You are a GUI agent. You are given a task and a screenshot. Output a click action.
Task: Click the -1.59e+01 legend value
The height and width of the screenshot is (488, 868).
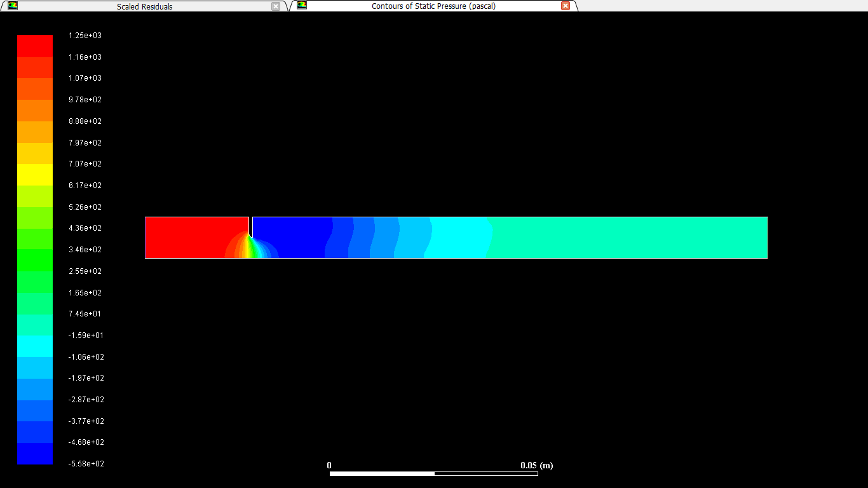coord(86,335)
